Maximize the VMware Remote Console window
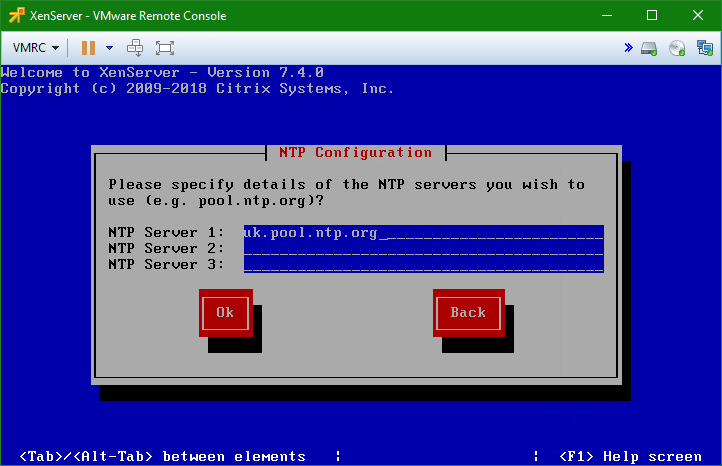 click(x=652, y=15)
